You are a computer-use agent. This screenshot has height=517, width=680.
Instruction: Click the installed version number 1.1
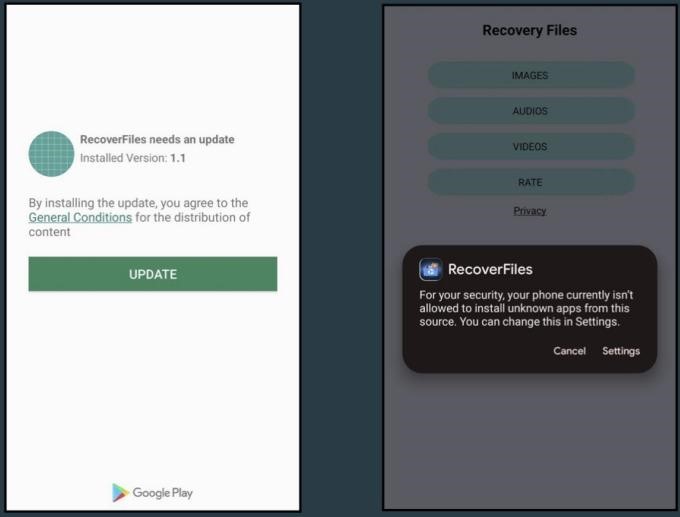pos(178,158)
